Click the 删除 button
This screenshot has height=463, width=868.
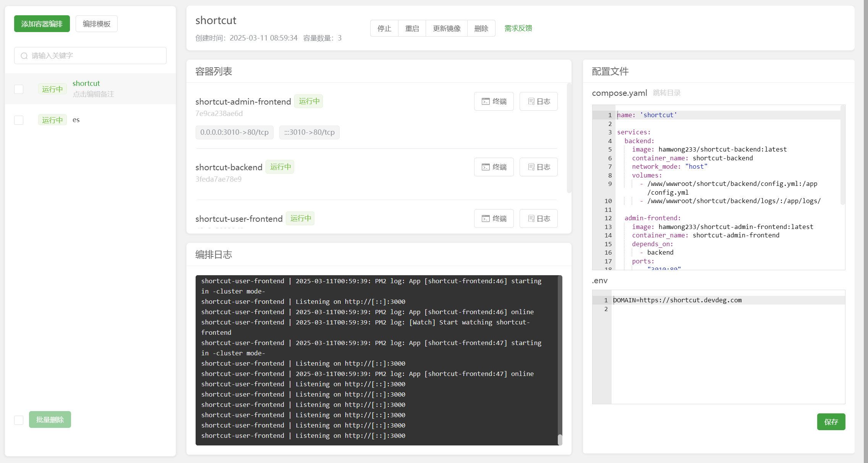(481, 28)
